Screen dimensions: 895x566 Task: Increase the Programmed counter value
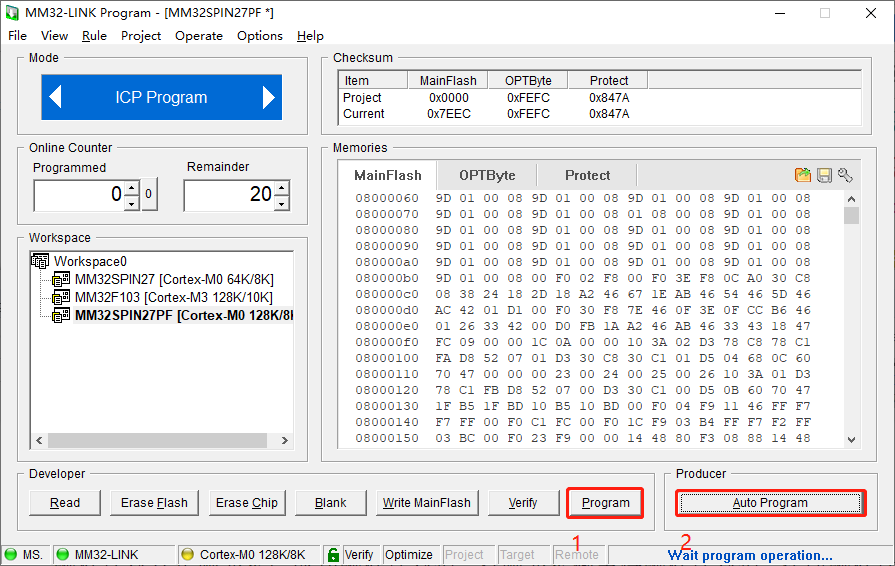(132, 188)
